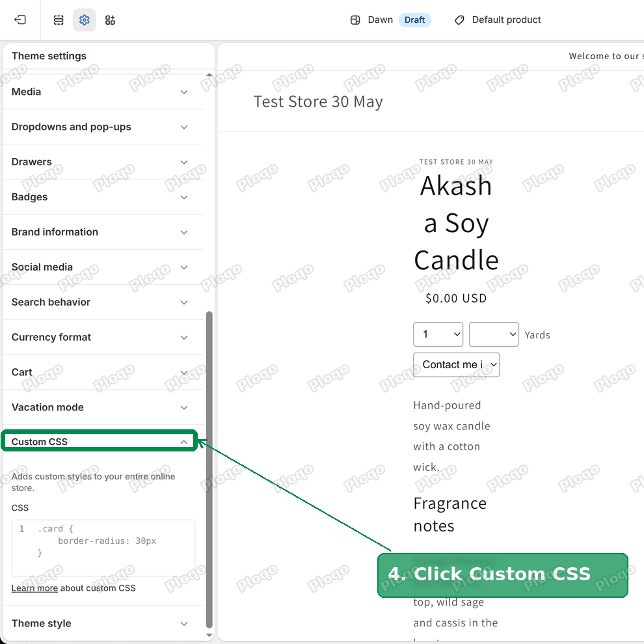Viewport: 644px width, 644px height.
Task: Expand the Search behavior section
Action: (x=103, y=302)
